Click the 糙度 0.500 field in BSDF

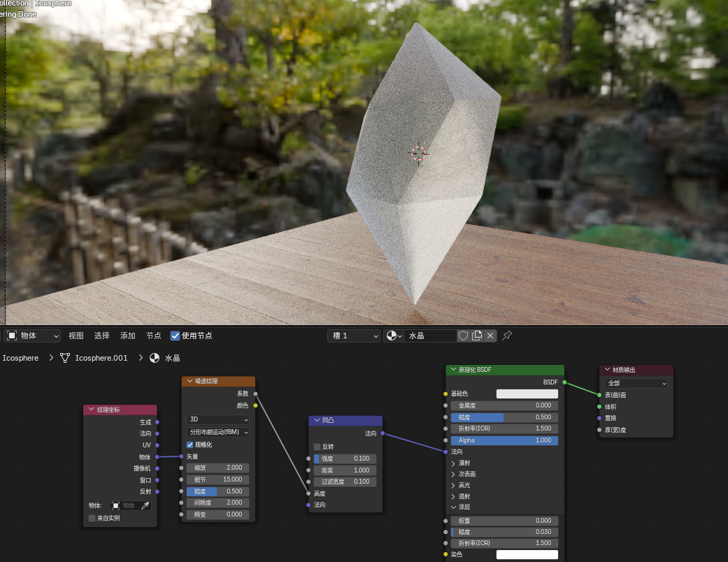pyautogui.click(x=504, y=417)
